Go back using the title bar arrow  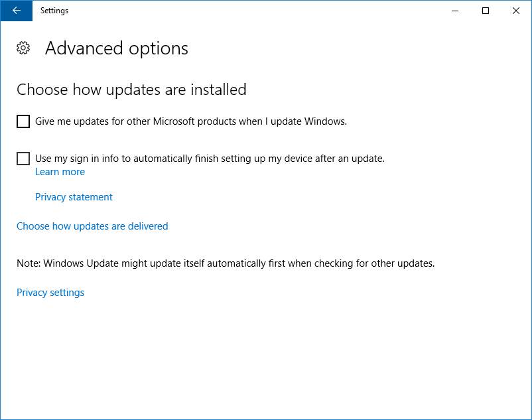pos(16,11)
